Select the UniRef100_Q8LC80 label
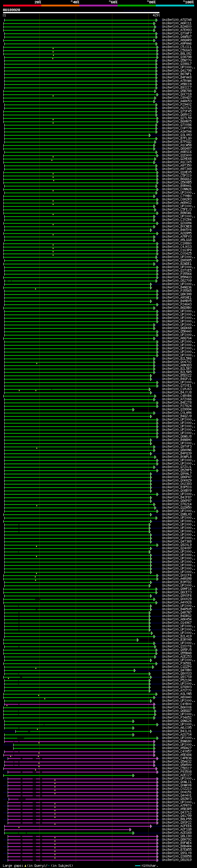 (x=177, y=836)
